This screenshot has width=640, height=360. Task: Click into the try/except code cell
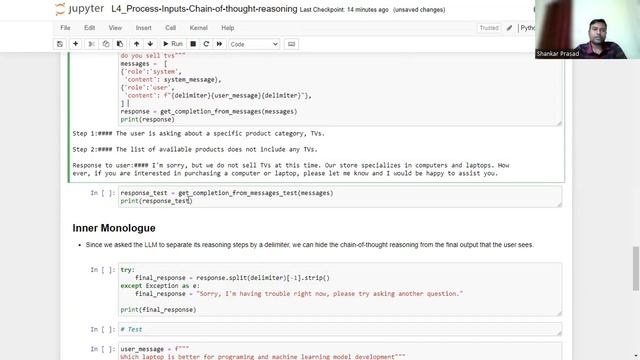(x=340, y=289)
